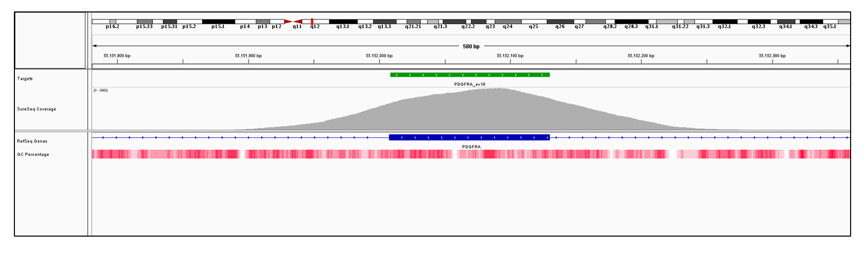
Task: Select the q31.22 cytoband
Action: [x=680, y=26]
